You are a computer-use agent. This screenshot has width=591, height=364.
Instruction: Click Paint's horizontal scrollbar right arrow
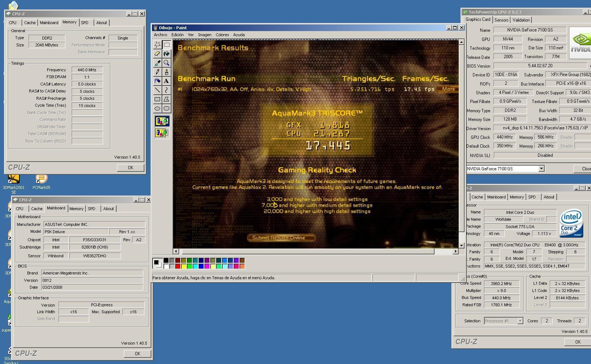point(455,251)
